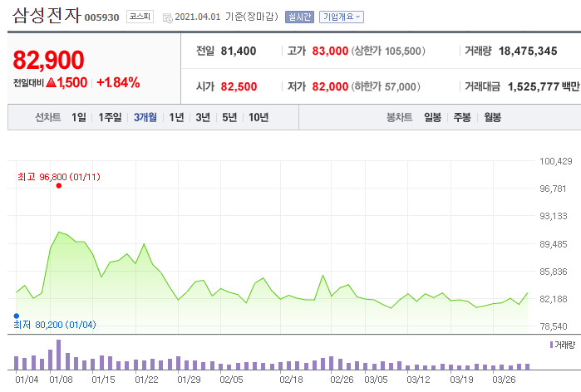This screenshot has width=581, height=392.
Task: Click the high price 83,000
Action: (330, 51)
